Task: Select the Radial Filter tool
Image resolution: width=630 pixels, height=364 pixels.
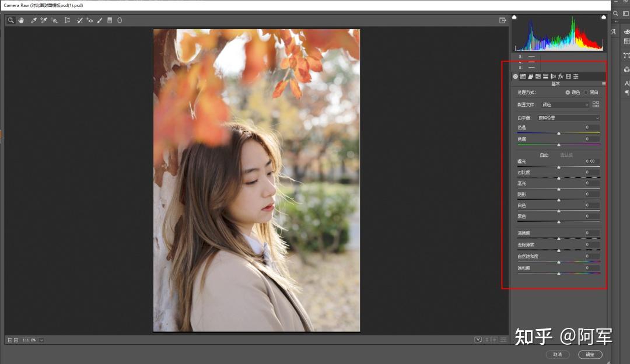Action: (120, 20)
